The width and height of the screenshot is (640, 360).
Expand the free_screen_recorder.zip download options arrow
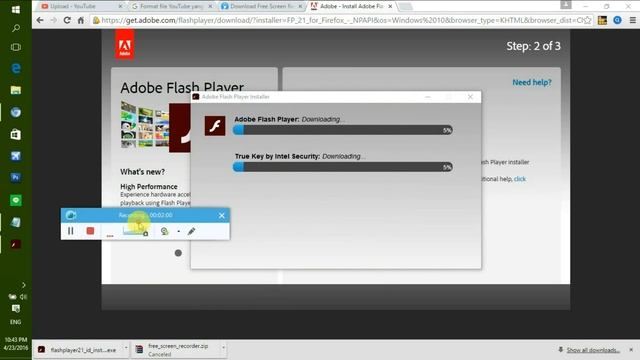point(223,348)
